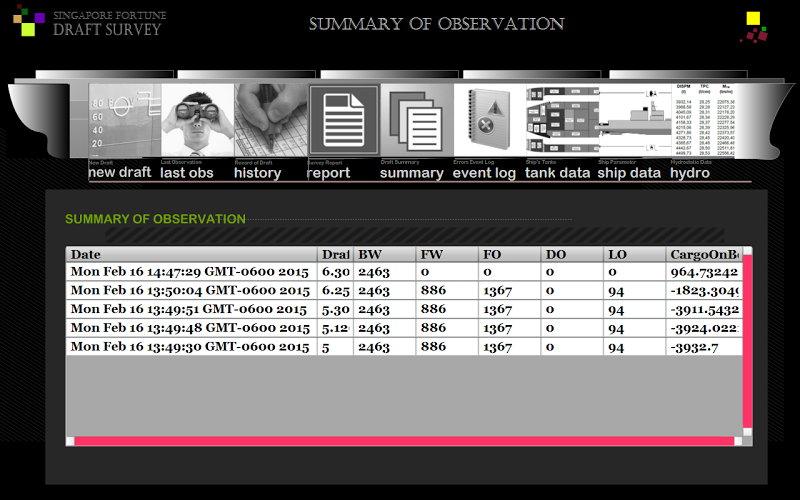The height and width of the screenshot is (500, 800).
Task: Click the pink vertical scrollbar of the table
Action: tap(747, 341)
